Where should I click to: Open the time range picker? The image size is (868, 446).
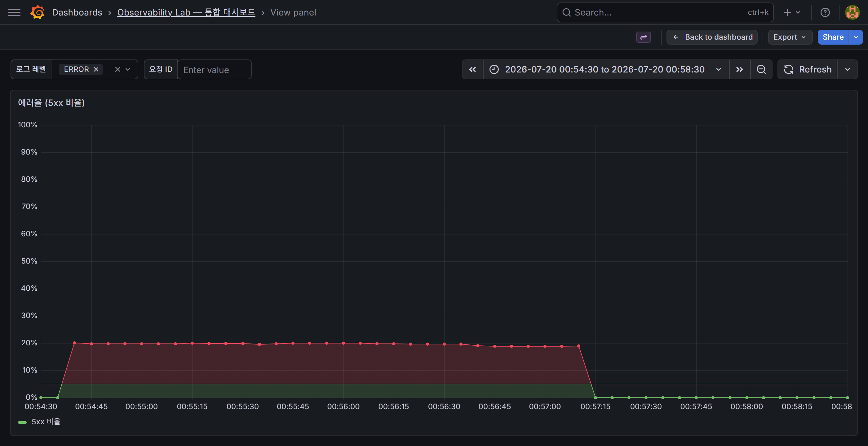coord(606,69)
